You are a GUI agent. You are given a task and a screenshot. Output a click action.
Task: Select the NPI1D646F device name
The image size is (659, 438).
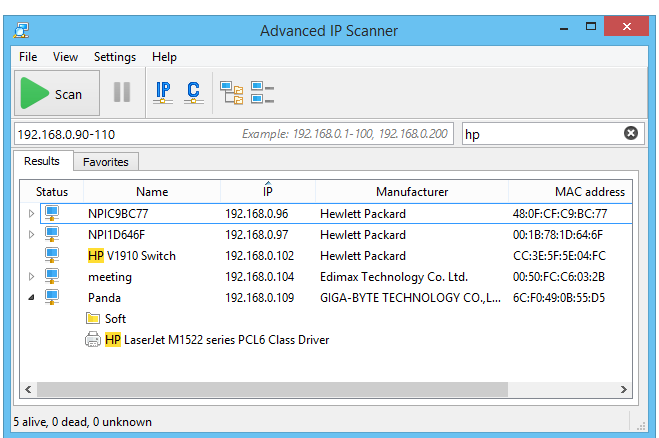point(116,235)
